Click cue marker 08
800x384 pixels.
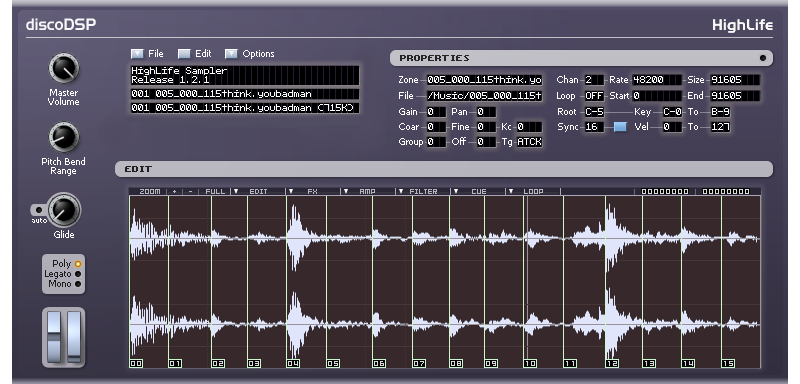(456, 364)
